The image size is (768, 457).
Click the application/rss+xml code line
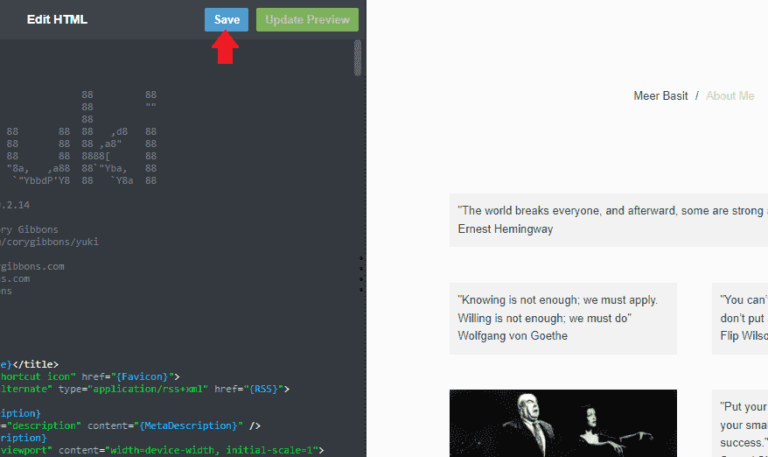coord(145,389)
